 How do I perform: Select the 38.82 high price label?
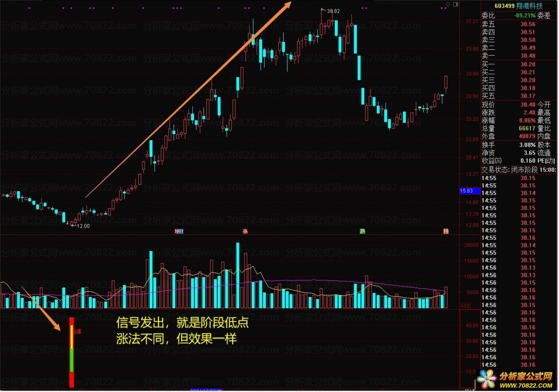(333, 11)
